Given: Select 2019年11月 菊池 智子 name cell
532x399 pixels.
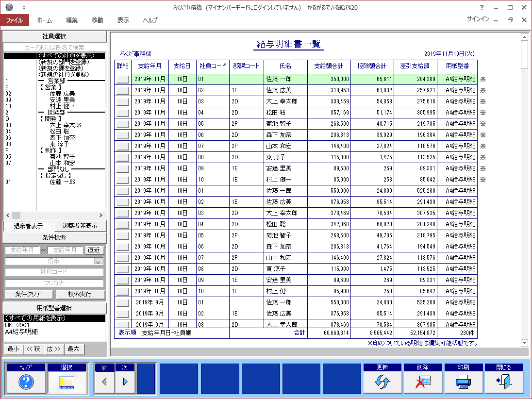Looking at the screenshot, I should [x=285, y=124].
